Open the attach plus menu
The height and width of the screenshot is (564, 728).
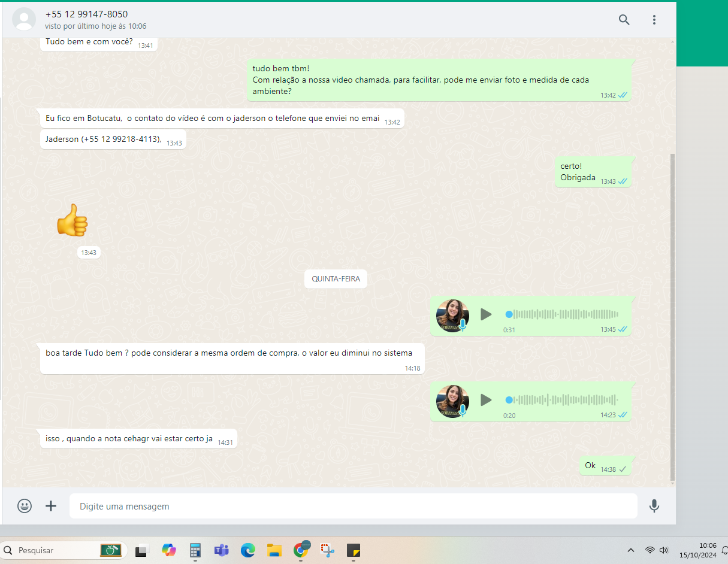pyautogui.click(x=51, y=506)
